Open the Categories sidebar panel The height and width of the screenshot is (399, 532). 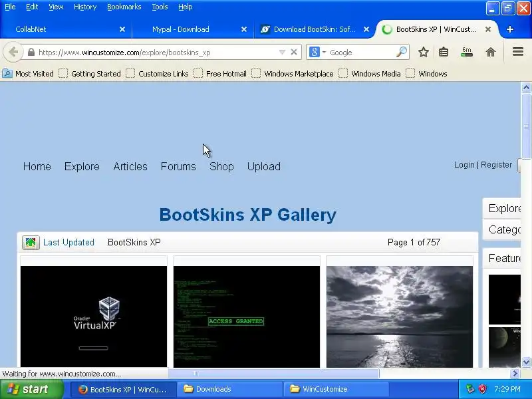tap(502, 229)
